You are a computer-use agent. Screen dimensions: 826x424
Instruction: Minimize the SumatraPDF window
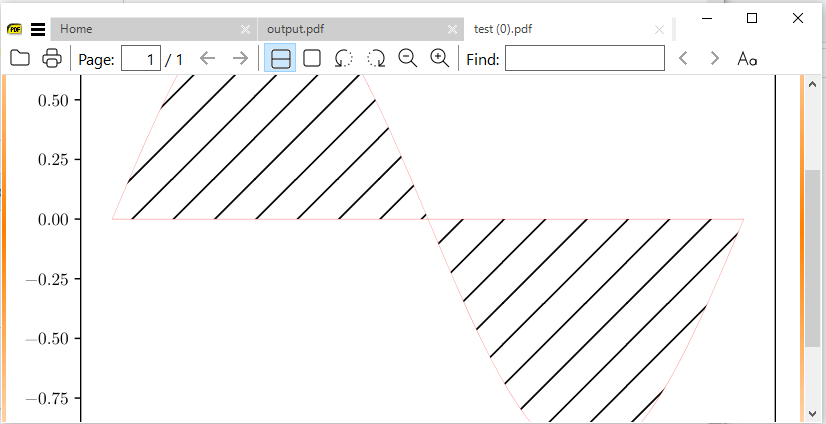tap(707, 18)
